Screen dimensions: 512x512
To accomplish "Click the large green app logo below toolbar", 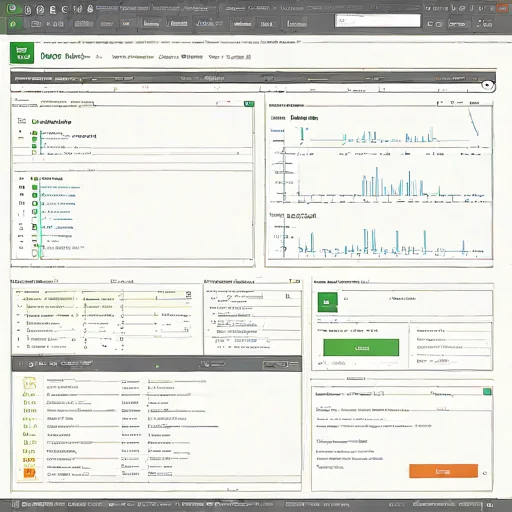I will pyautogui.click(x=22, y=53).
